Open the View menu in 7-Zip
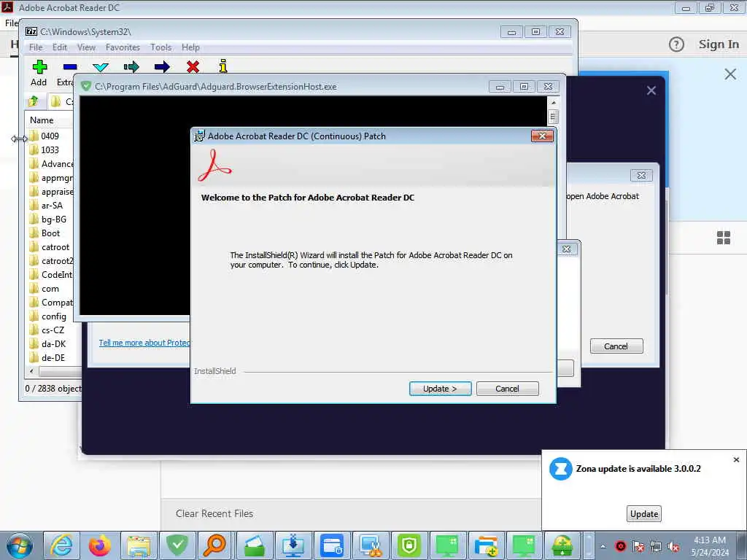Image resolution: width=747 pixels, height=560 pixels. pos(86,47)
